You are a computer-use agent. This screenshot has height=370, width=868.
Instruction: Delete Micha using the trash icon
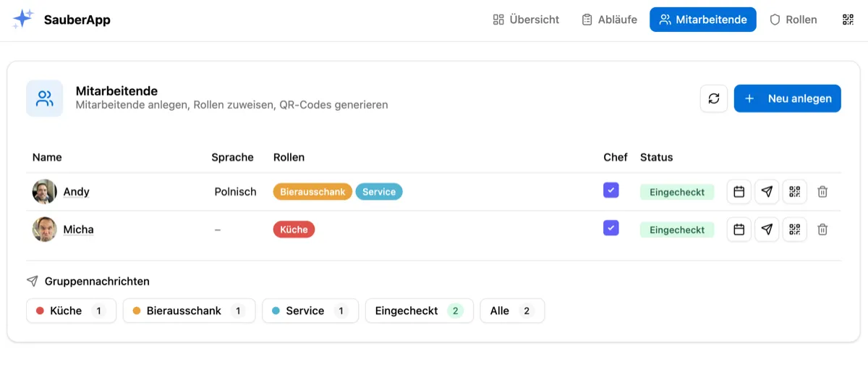(822, 230)
